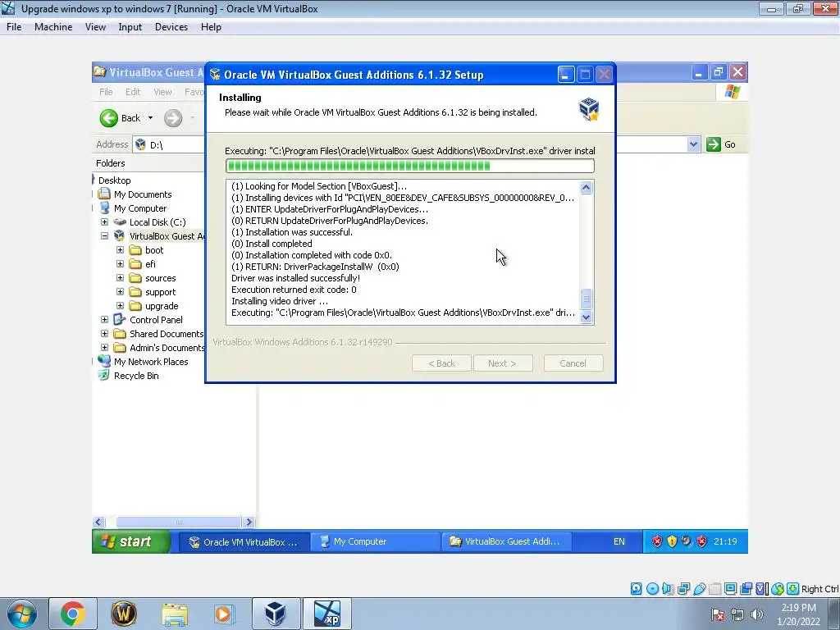
Task: Click the audio indicator in VirtualBox status bar
Action: 668,589
